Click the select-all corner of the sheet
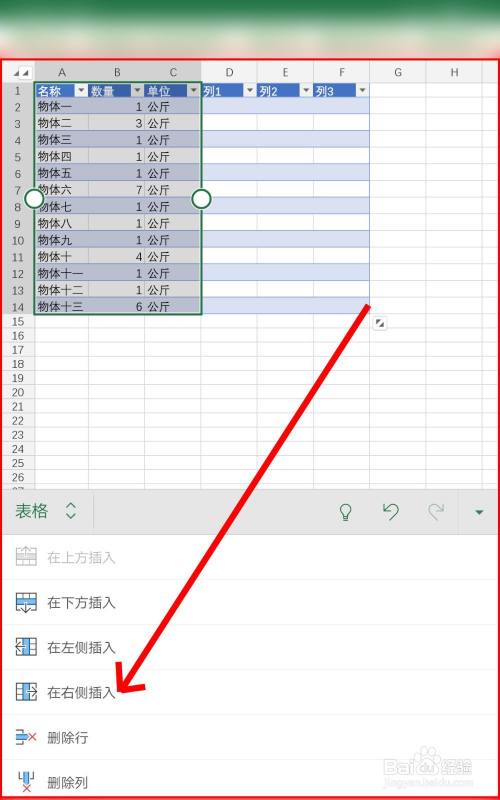This screenshot has width=500, height=800. pos(21,73)
